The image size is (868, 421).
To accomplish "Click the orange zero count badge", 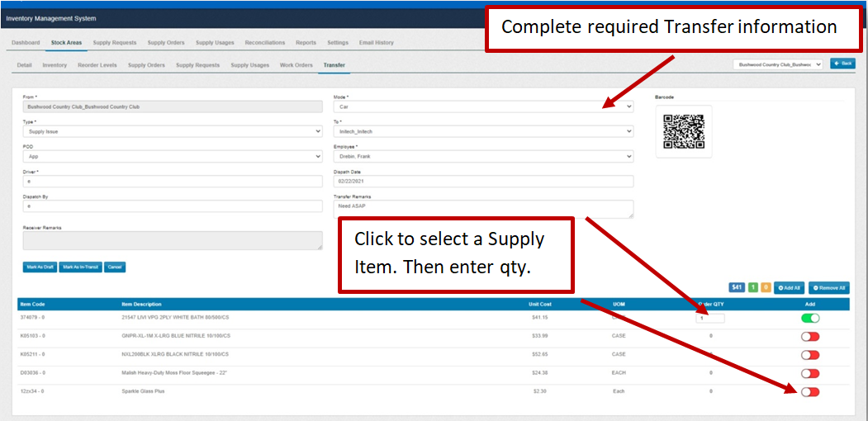I will (x=766, y=287).
